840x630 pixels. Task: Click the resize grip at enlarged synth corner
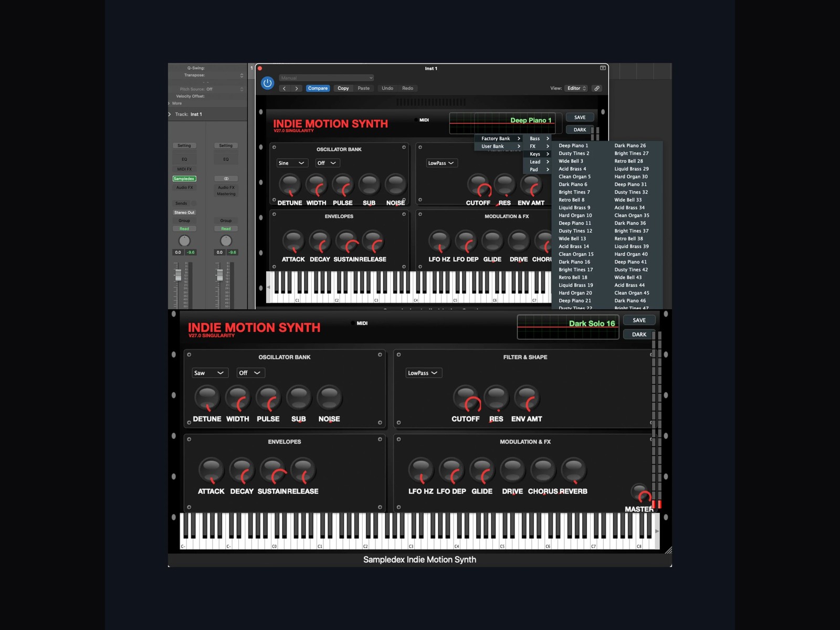click(x=668, y=550)
